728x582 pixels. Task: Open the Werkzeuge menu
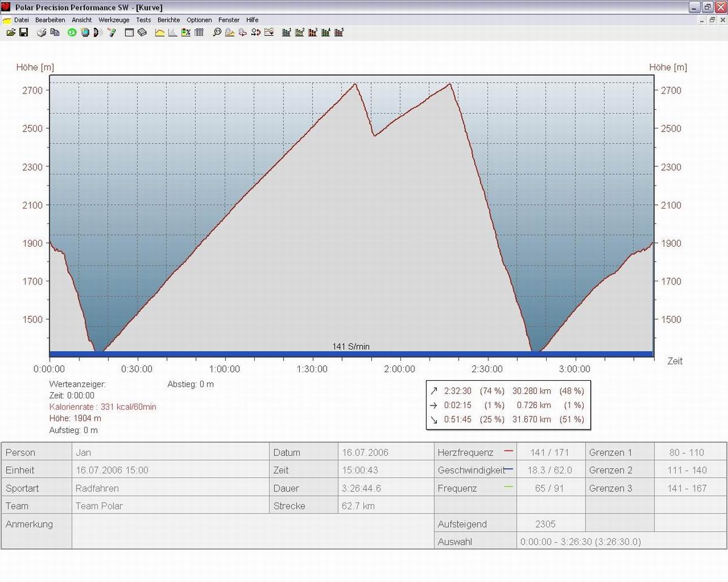[114, 20]
